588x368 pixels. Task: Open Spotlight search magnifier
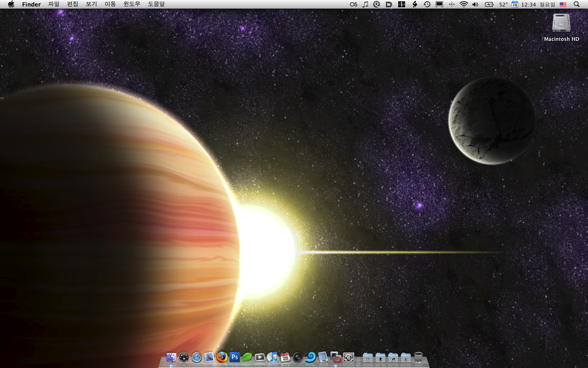[577, 4]
